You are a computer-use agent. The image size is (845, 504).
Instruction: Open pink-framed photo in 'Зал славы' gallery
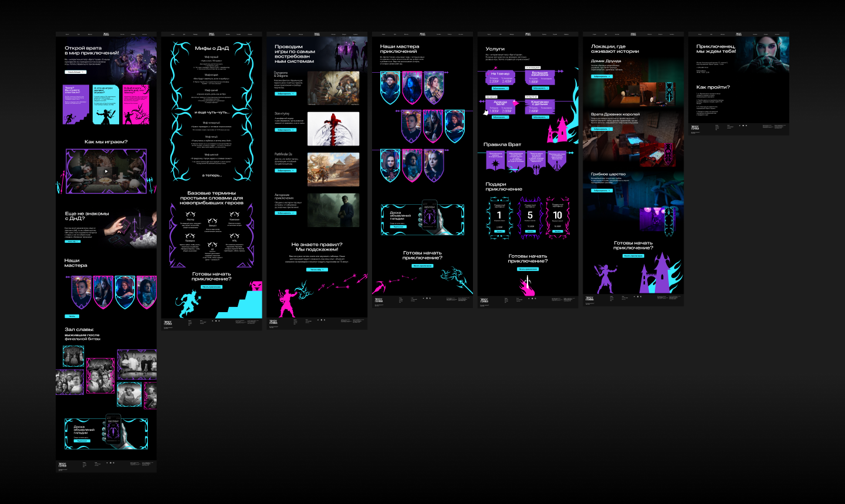pyautogui.click(x=100, y=375)
